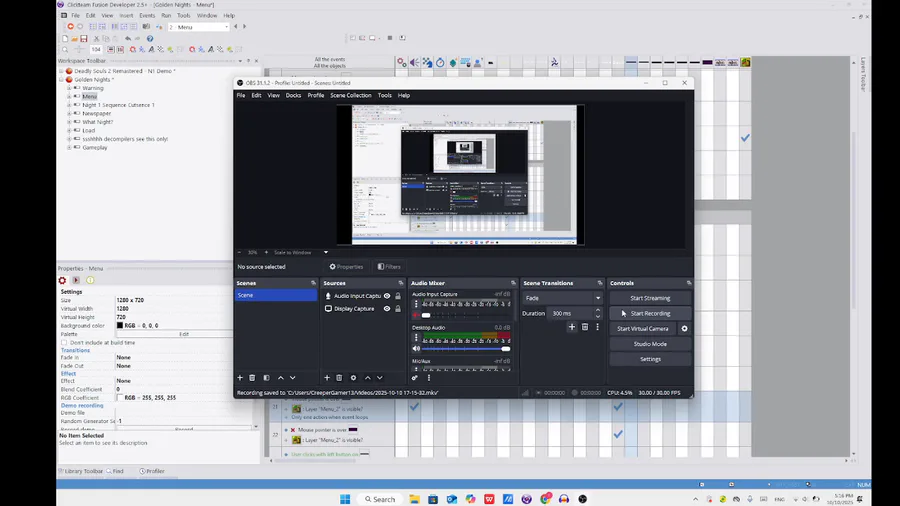Click Start Streaming button

tap(650, 298)
